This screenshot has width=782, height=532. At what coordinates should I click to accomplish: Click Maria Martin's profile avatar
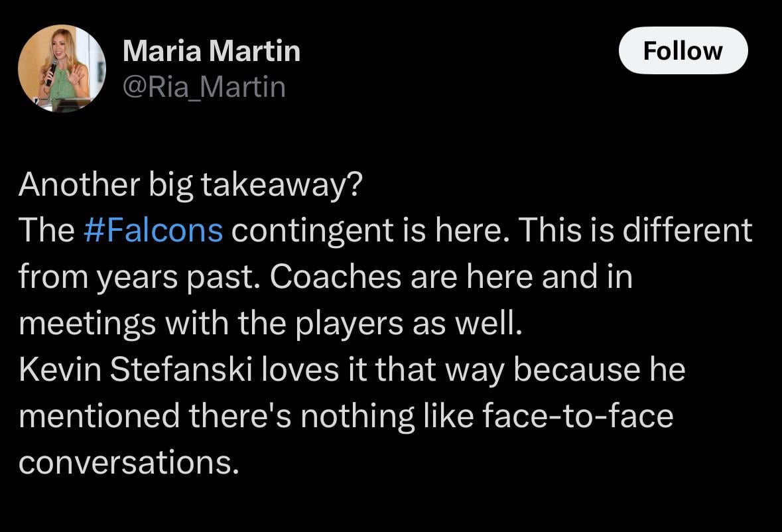click(62, 68)
